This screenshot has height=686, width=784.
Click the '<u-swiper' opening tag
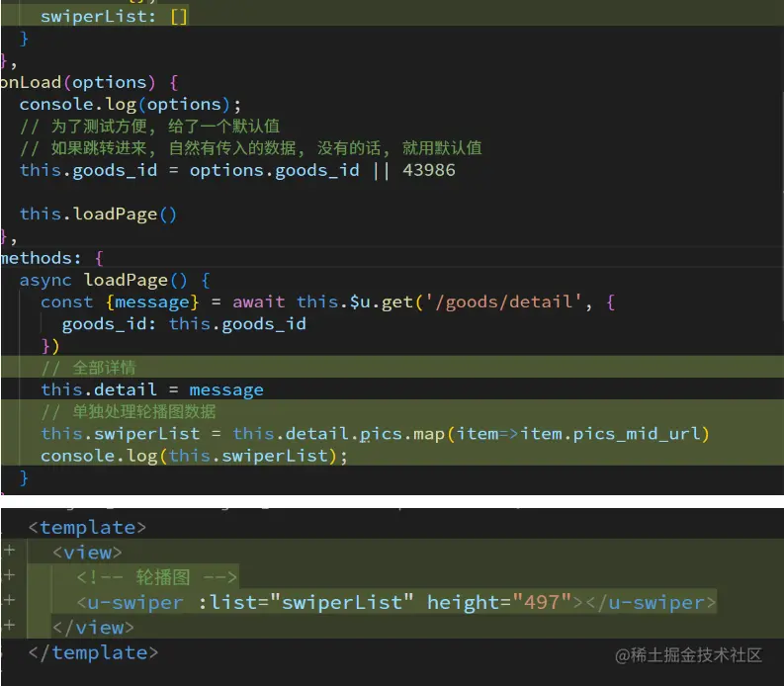[130, 603]
